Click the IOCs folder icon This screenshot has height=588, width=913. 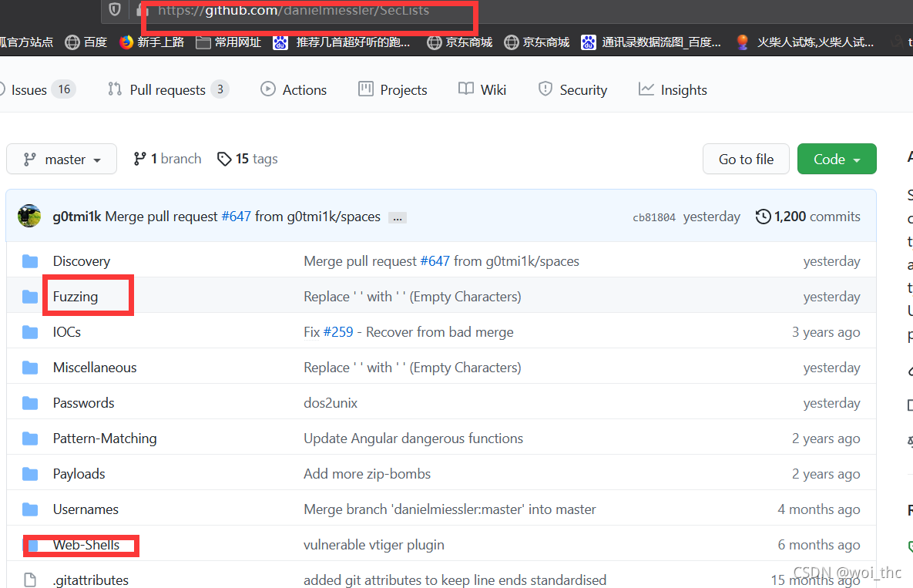tap(30, 332)
